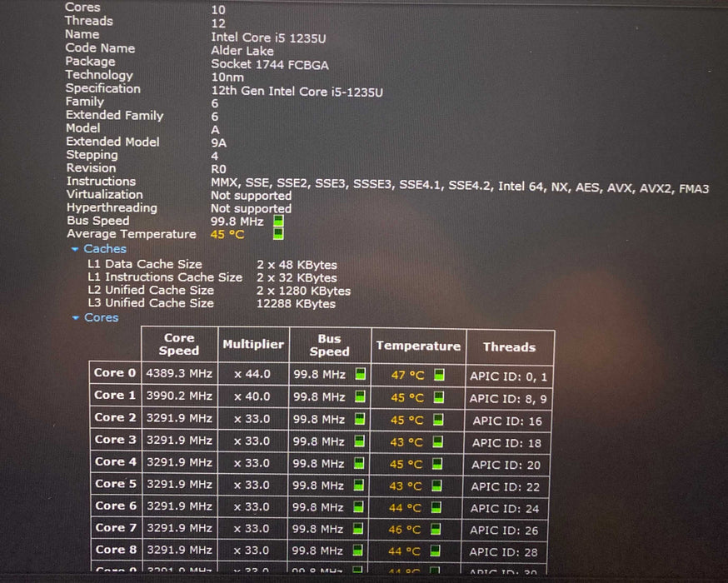
Task: Click the Alder Lake code name value
Action: 242,51
